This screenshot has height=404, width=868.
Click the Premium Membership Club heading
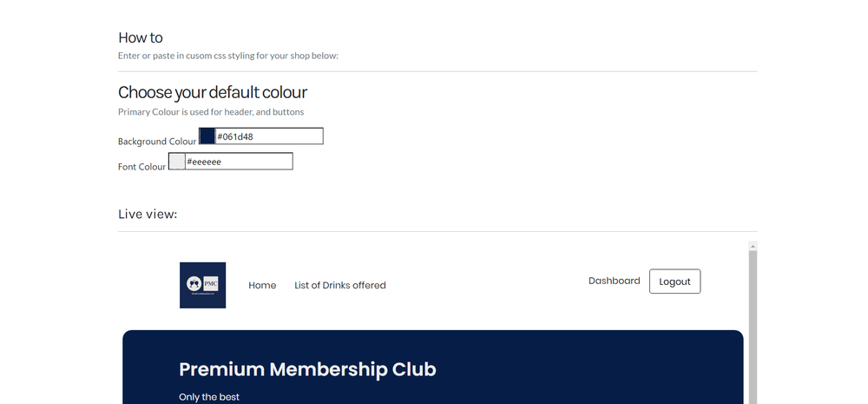(307, 369)
